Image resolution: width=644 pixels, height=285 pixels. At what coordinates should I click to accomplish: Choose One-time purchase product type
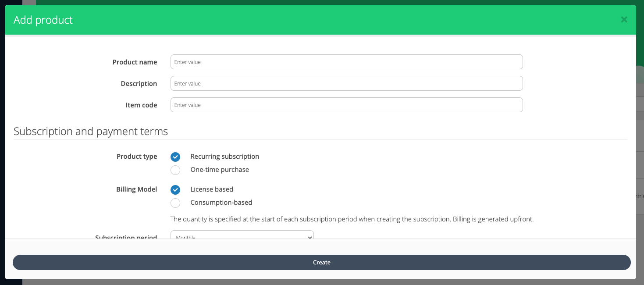pos(175,170)
